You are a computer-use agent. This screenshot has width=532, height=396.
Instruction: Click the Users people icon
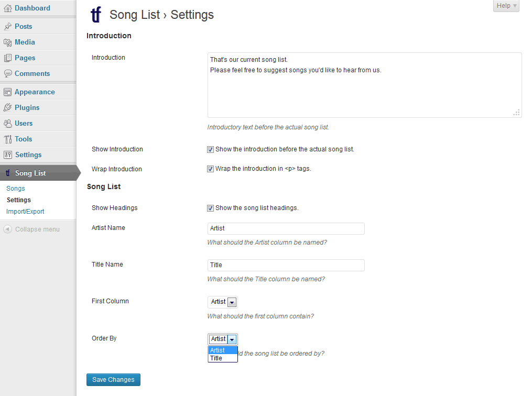8,124
